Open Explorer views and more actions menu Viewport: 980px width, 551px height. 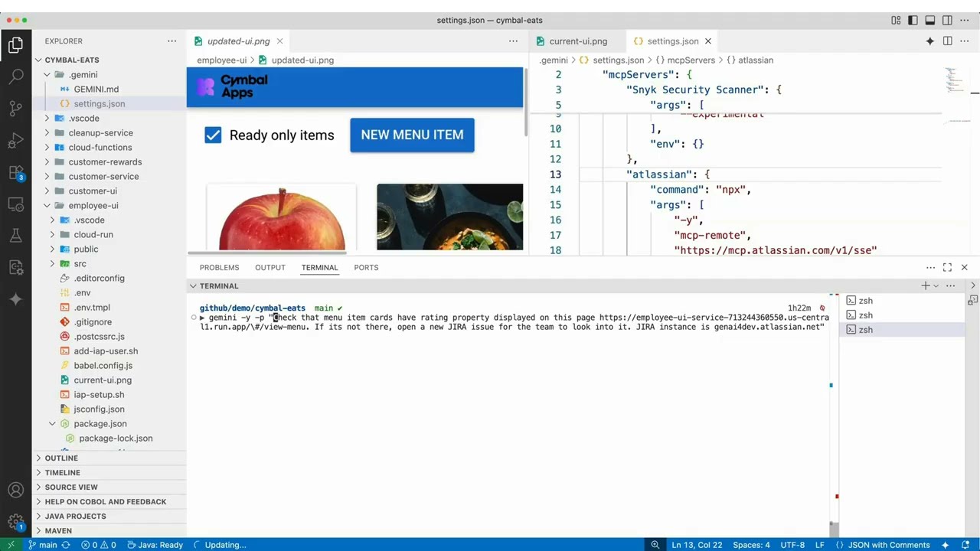tap(171, 41)
